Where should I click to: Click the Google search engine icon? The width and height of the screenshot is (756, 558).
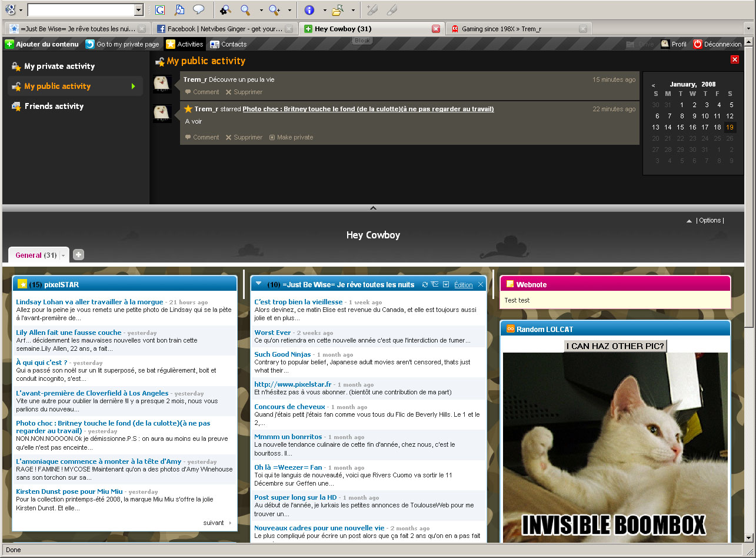(10, 9)
